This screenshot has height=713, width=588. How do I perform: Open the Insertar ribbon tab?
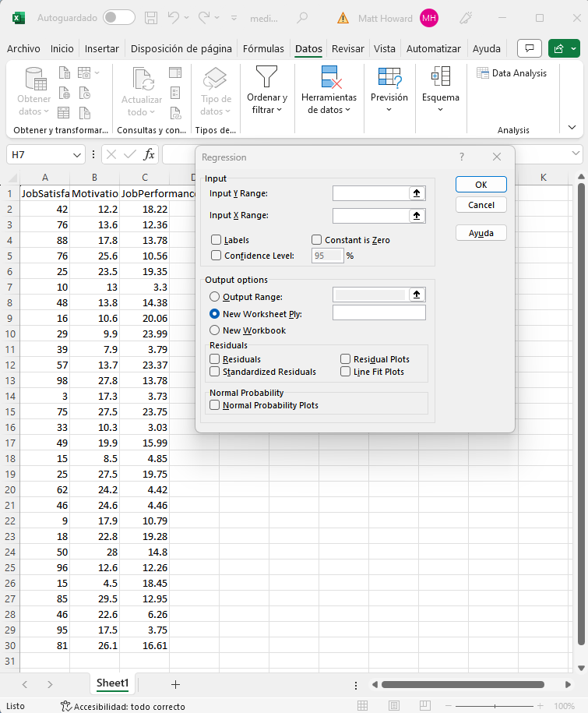[102, 48]
